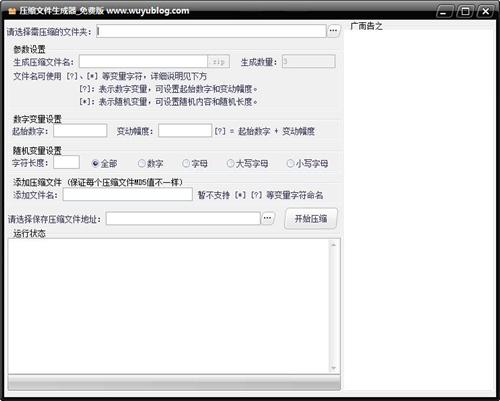
Task: Click the 生成压缩文件名 input field
Action: [x=143, y=61]
